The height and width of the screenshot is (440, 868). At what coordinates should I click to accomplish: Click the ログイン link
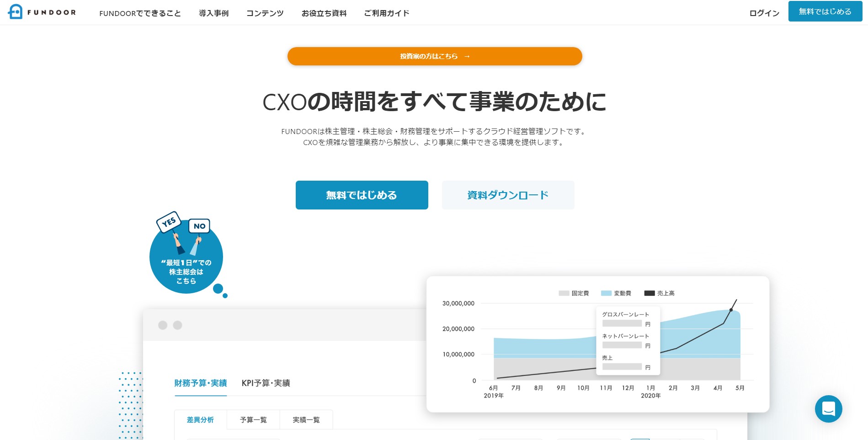coord(764,13)
